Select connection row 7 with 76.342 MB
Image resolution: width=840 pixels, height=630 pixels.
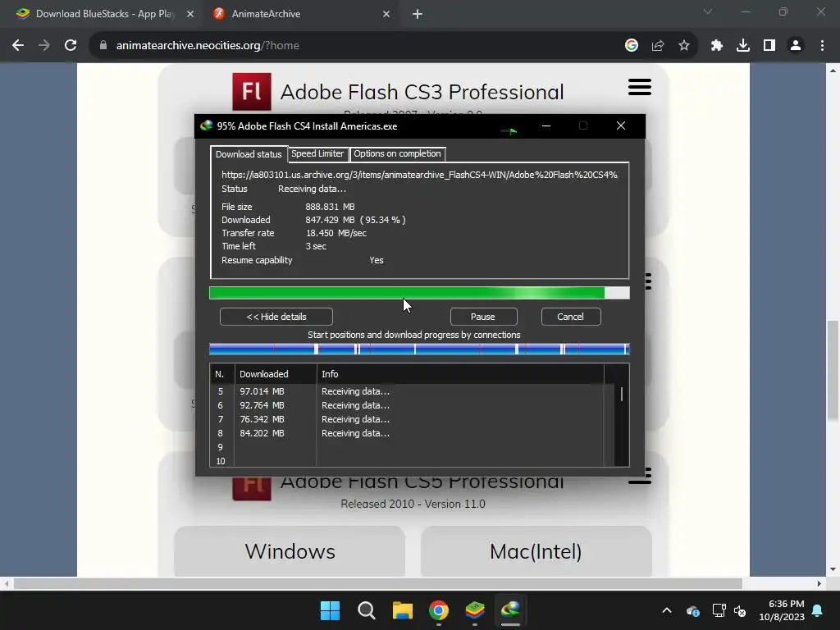tap(407, 419)
